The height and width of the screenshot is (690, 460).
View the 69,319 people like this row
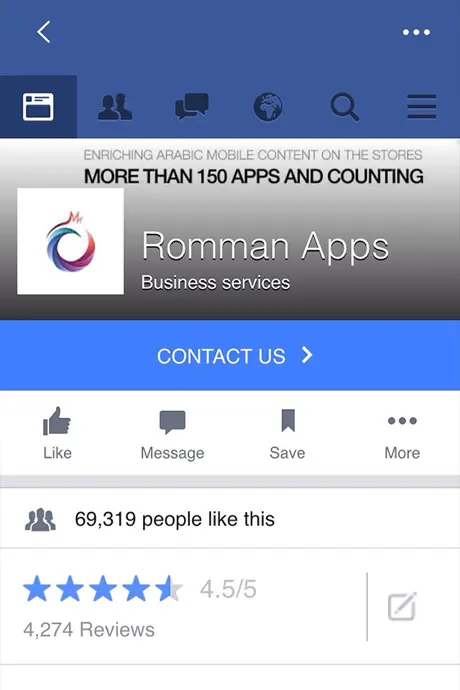230,519
